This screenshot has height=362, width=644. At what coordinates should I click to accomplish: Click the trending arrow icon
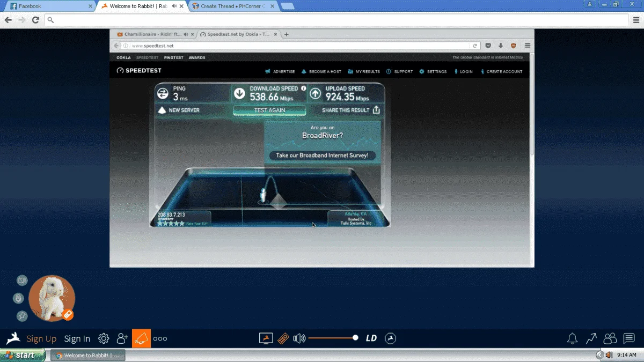point(591,338)
